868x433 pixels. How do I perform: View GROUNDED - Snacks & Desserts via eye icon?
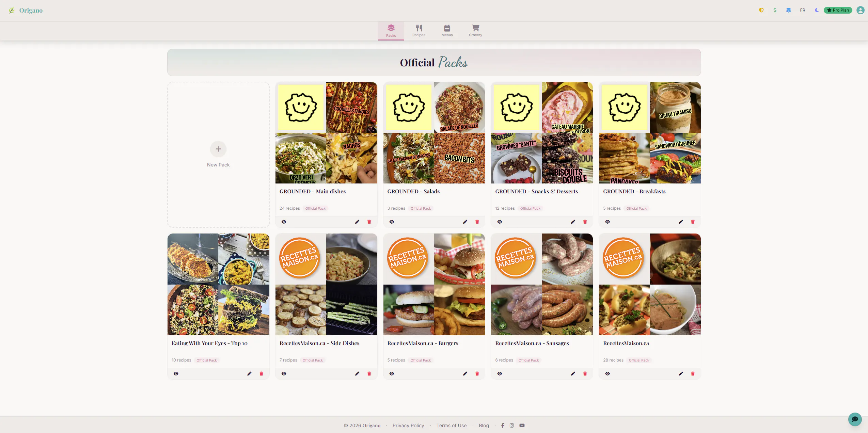(500, 222)
